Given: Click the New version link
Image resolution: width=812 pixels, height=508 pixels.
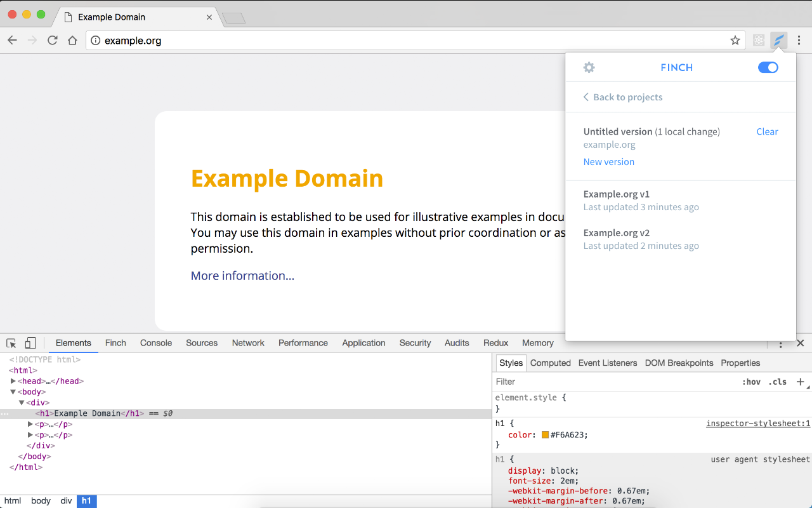Looking at the screenshot, I should click(x=608, y=162).
